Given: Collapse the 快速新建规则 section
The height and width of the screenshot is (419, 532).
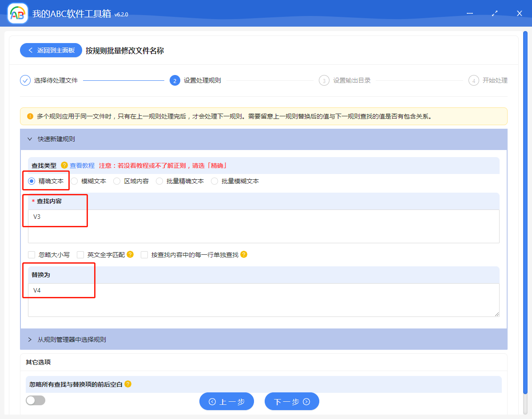Looking at the screenshot, I should point(29,139).
